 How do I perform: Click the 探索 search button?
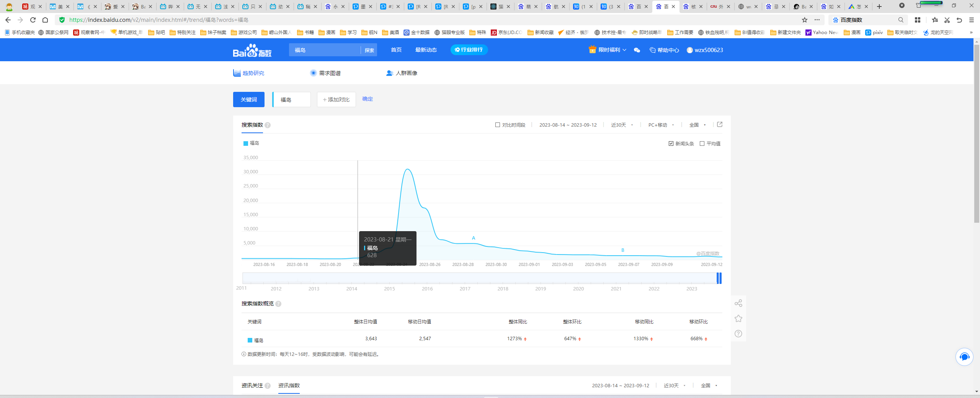click(369, 50)
